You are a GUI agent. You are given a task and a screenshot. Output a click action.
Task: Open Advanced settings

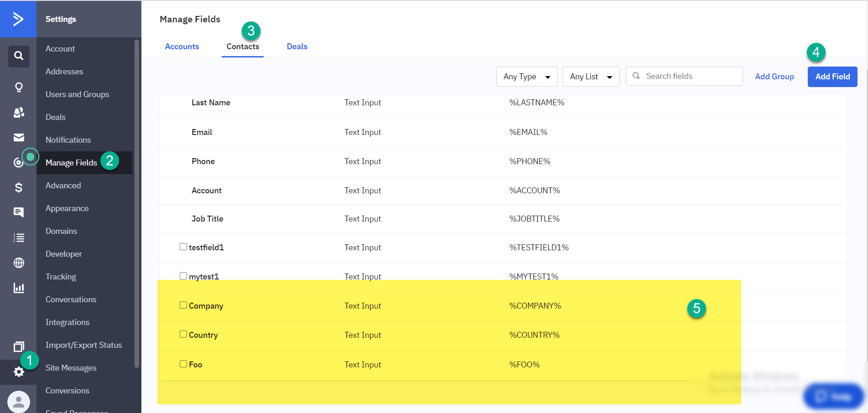pos(63,186)
